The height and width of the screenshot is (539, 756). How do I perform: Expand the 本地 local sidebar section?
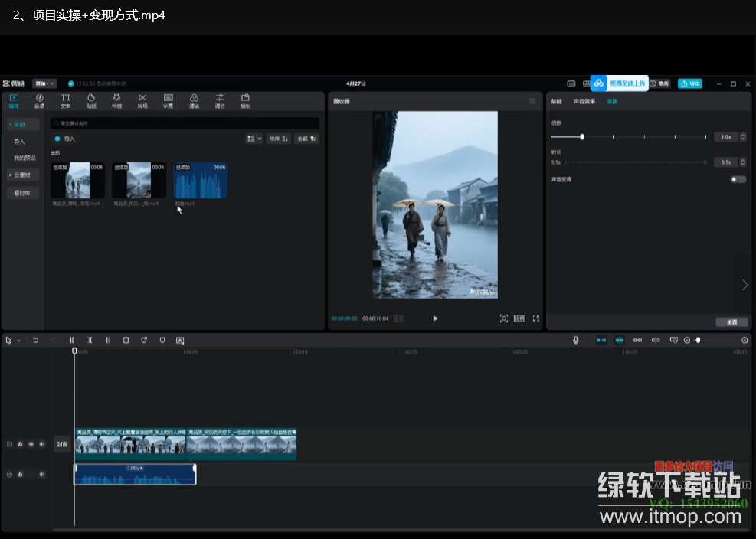pos(23,124)
